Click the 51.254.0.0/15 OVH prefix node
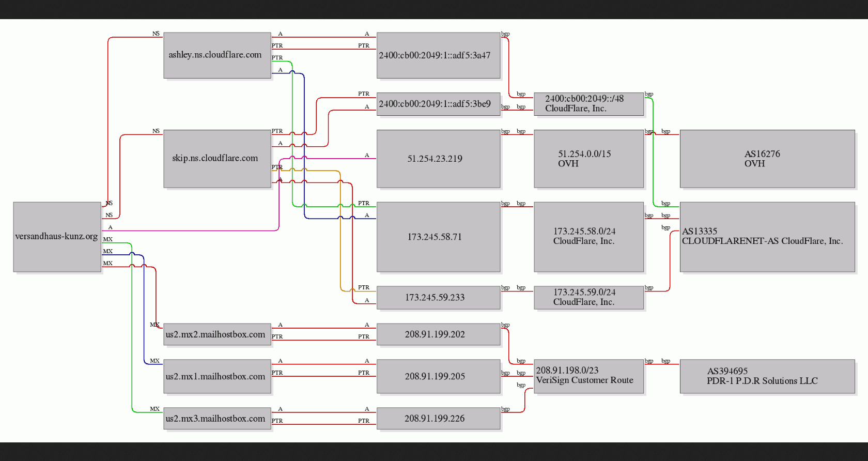868x461 pixels. 588,159
